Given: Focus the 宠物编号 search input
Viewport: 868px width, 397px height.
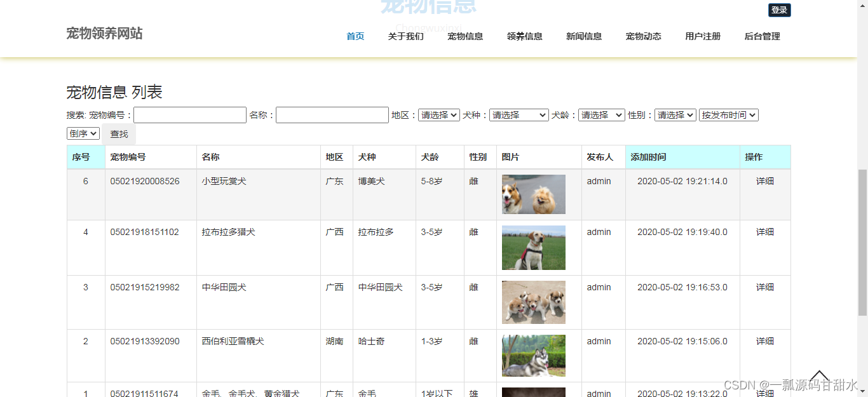Looking at the screenshot, I should point(190,115).
